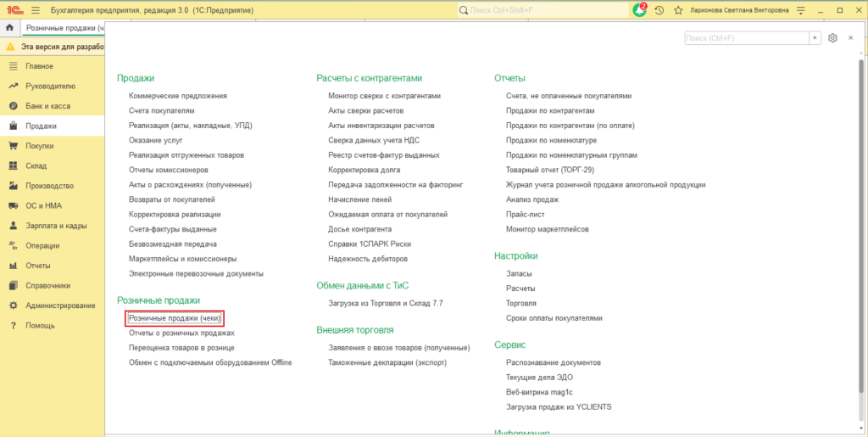
Task: Click in the panel search field Ctrl+F
Action: [x=747, y=37]
